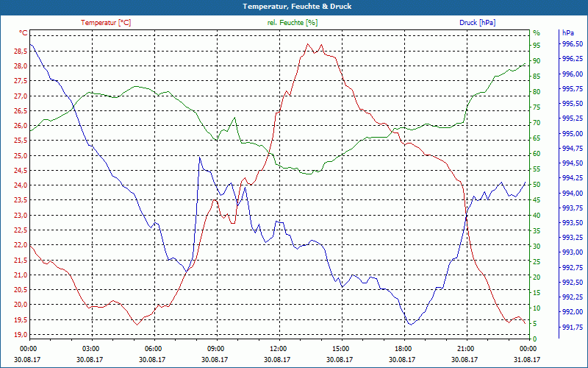Click humidity axis value 55
This screenshot has height=368, width=588.
(537, 169)
